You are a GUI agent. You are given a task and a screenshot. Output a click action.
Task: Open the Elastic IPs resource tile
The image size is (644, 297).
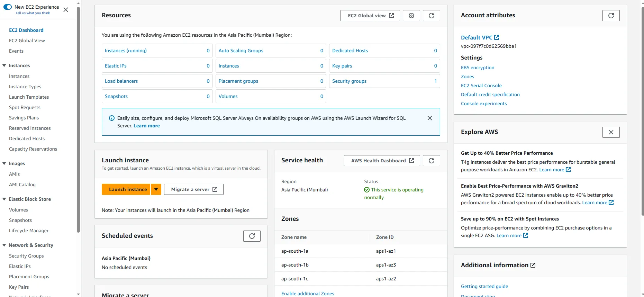157,66
